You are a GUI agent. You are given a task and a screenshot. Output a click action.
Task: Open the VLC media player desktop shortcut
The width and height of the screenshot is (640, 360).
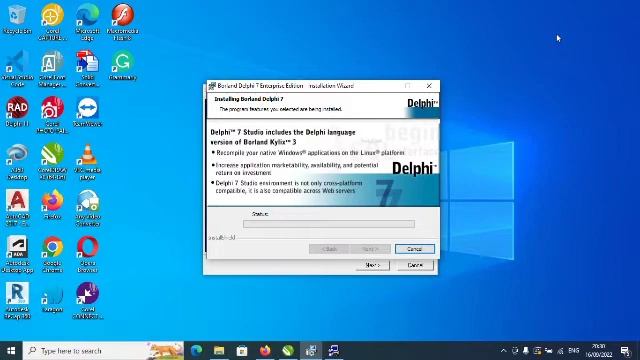pyautogui.click(x=87, y=161)
